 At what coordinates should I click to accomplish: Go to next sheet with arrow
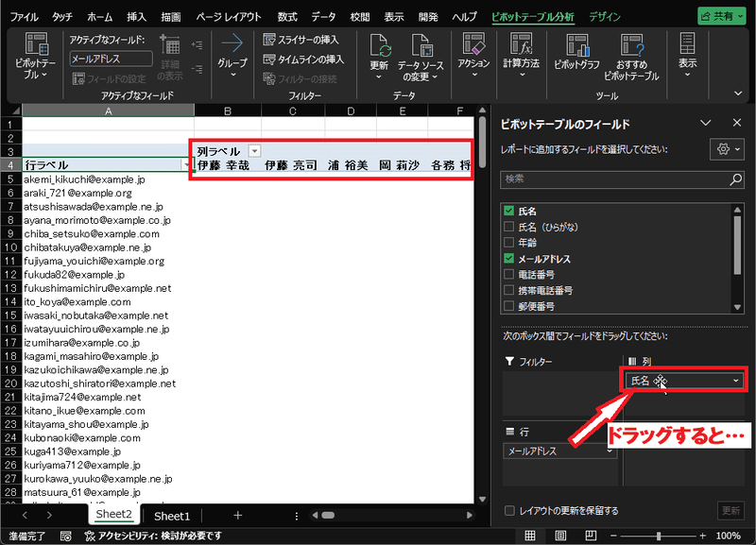click(x=49, y=515)
